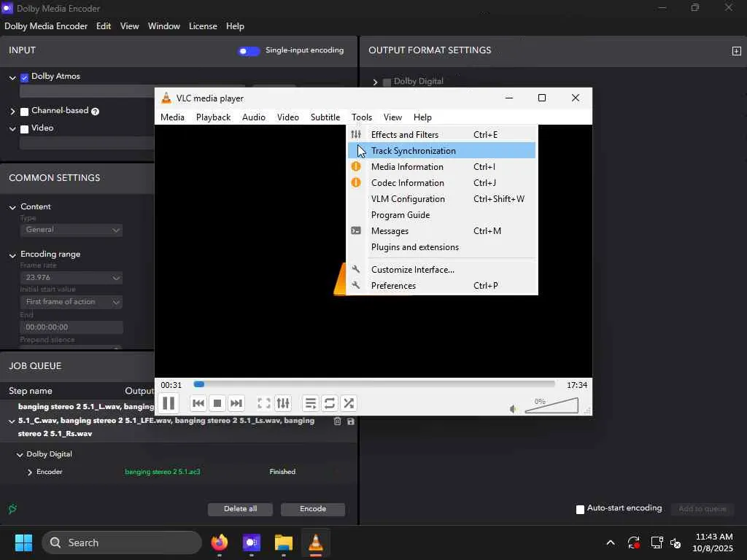Open Plugins and extensions entry
Image resolution: width=747 pixels, height=560 pixels.
click(x=441, y=247)
